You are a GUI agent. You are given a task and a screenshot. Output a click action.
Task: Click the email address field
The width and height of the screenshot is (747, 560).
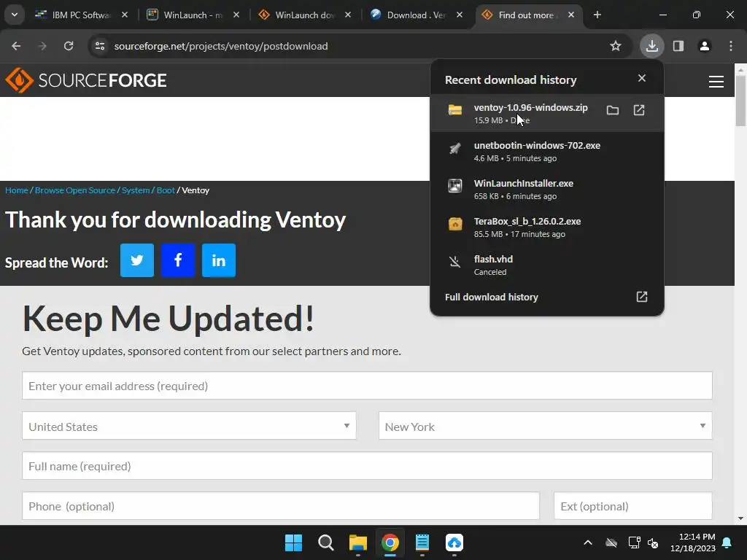(x=367, y=386)
